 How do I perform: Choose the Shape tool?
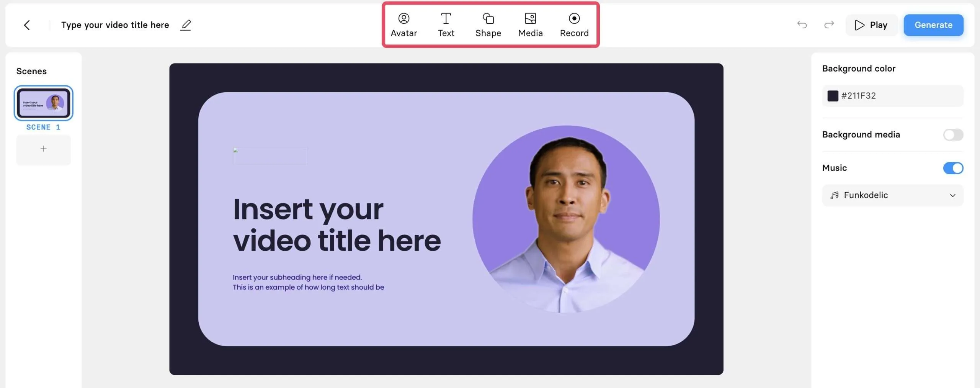pyautogui.click(x=488, y=25)
